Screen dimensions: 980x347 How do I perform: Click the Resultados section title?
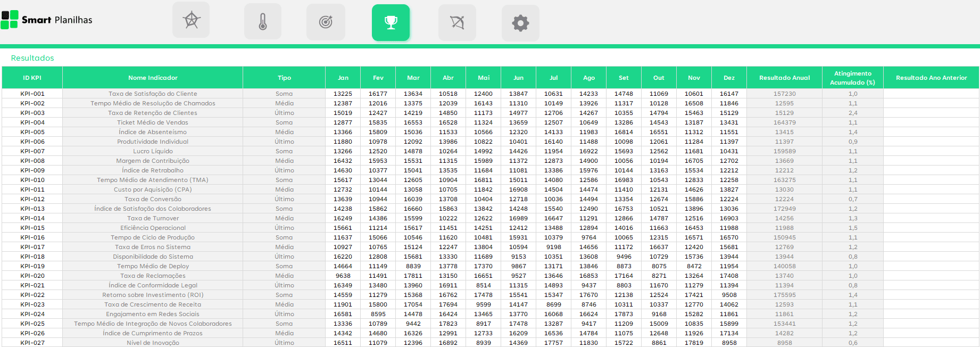tap(32, 58)
